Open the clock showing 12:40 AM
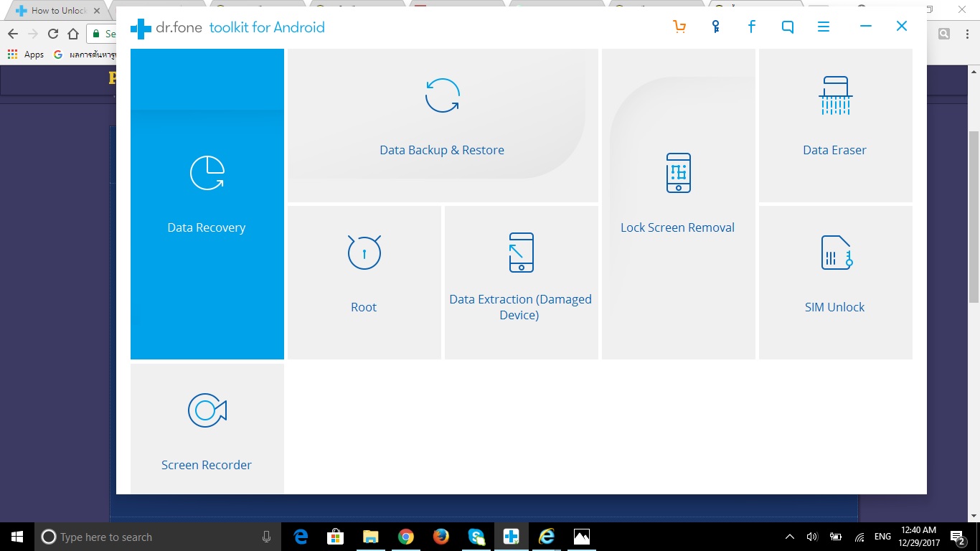 tap(920, 537)
